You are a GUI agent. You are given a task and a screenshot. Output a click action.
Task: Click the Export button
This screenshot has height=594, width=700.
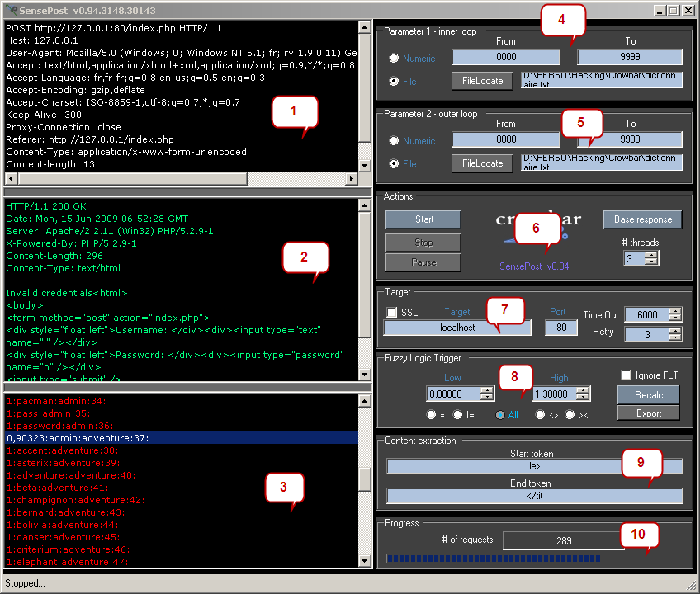point(649,413)
